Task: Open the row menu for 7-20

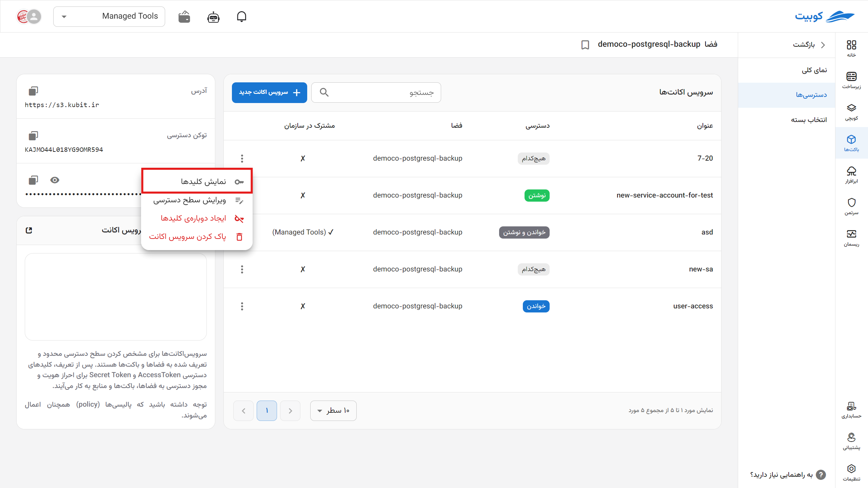Action: [x=242, y=158]
